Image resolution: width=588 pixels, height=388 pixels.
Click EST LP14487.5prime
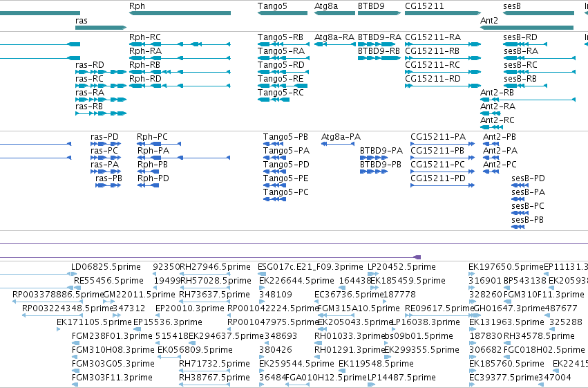tap(401, 378)
